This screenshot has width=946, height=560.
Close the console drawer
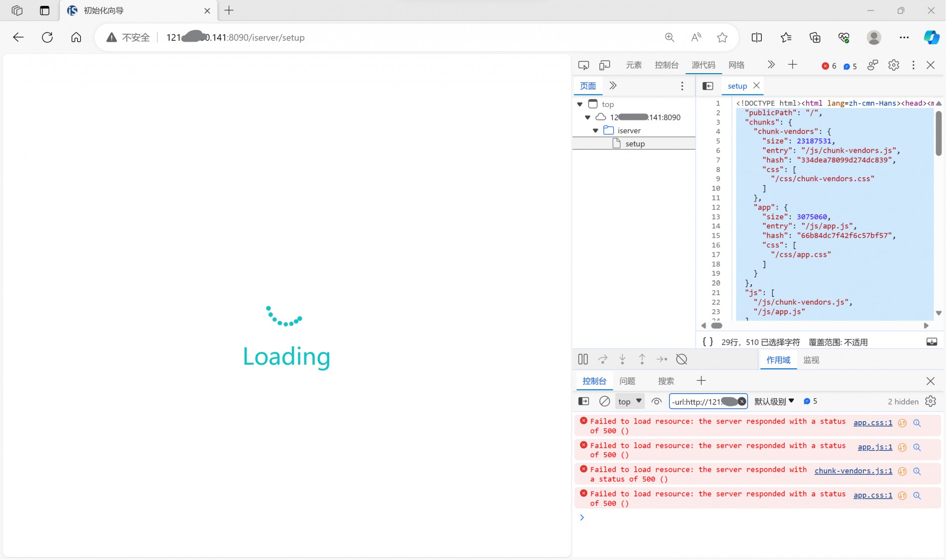(931, 381)
